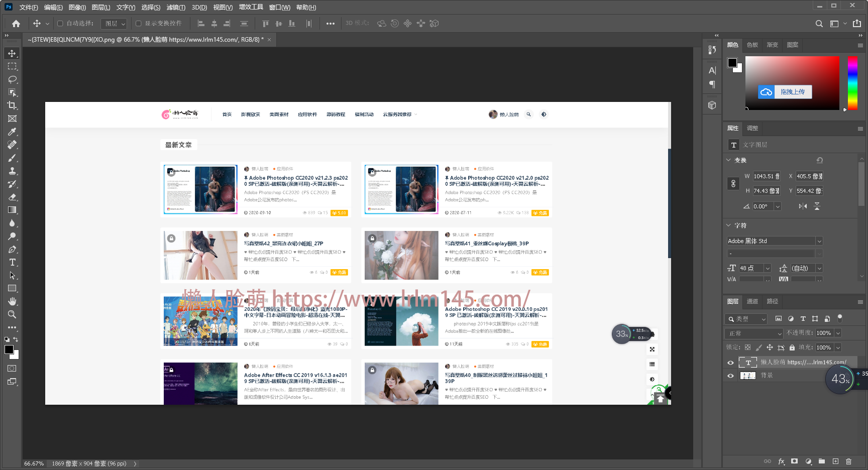The width and height of the screenshot is (868, 470).
Task: Switch to the 通道 tab
Action: click(752, 301)
